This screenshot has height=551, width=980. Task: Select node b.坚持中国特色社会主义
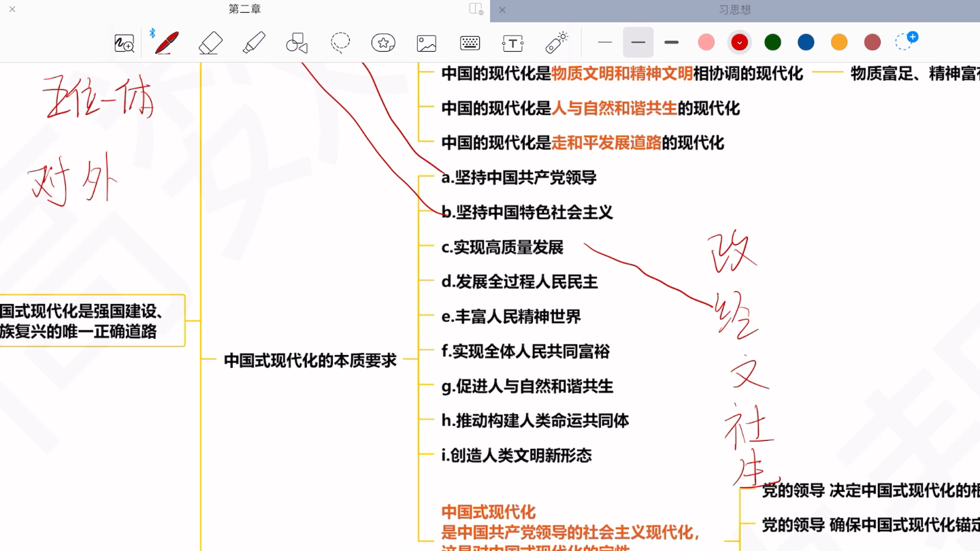pos(527,212)
